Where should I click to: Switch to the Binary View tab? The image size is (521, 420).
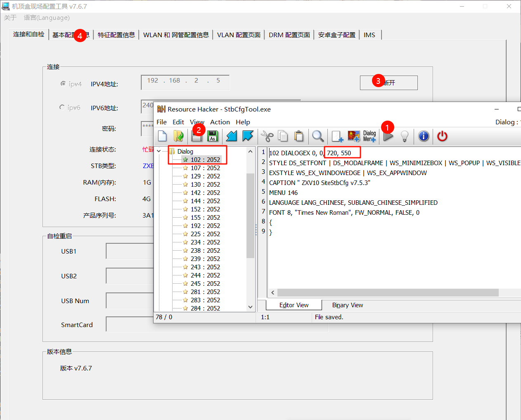click(x=348, y=305)
